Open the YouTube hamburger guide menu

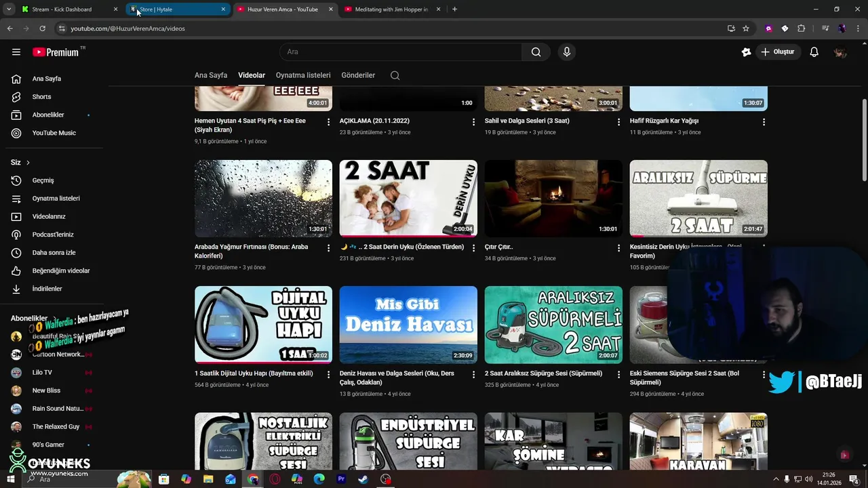point(16,52)
